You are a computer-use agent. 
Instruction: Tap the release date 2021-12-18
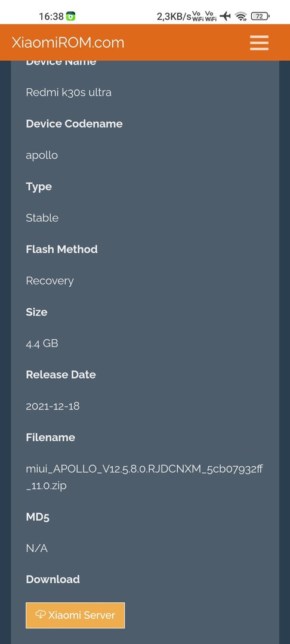(x=53, y=406)
